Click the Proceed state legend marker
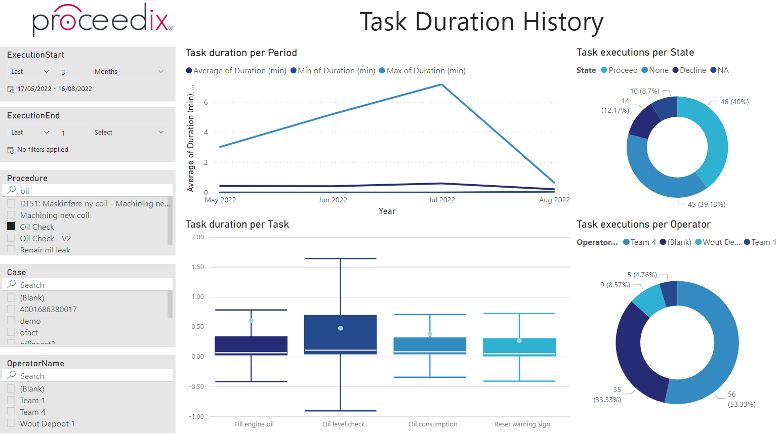The width and height of the screenshot is (780, 435). click(604, 70)
